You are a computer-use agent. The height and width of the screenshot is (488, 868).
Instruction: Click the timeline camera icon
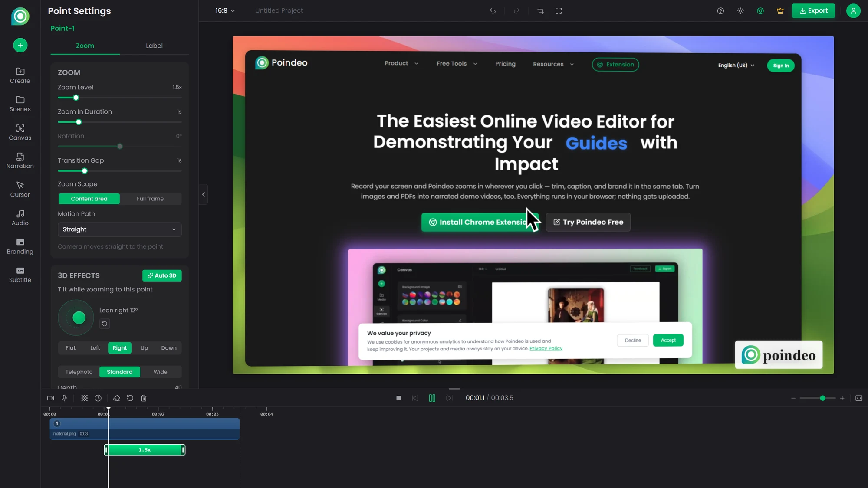coord(50,398)
